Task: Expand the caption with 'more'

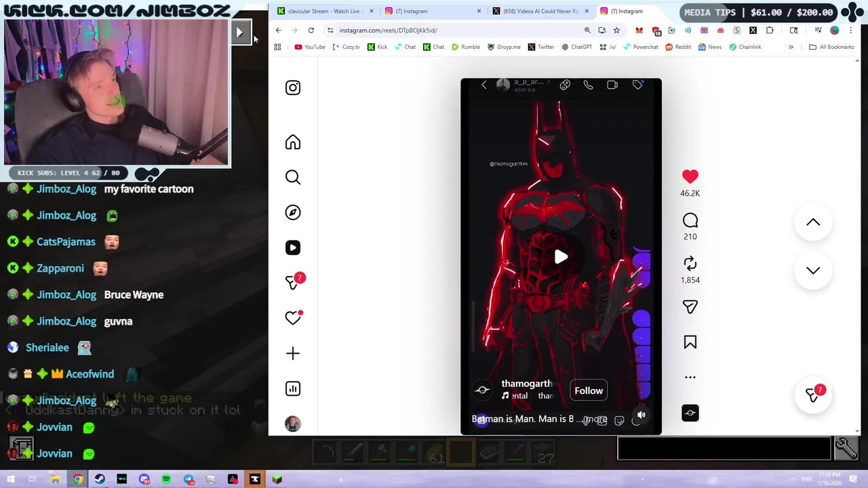Action: (x=594, y=419)
